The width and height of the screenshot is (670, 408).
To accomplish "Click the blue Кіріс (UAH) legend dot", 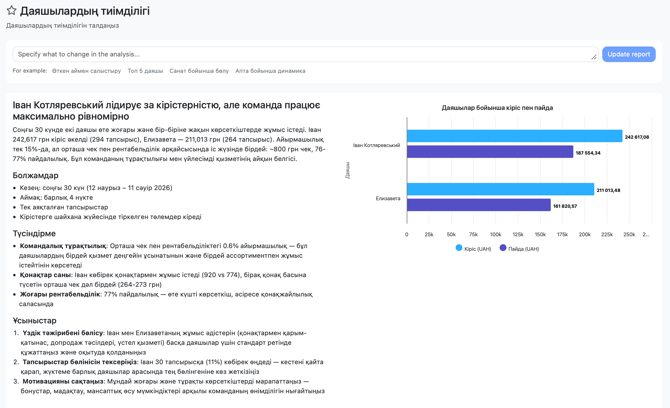I will click(x=459, y=248).
